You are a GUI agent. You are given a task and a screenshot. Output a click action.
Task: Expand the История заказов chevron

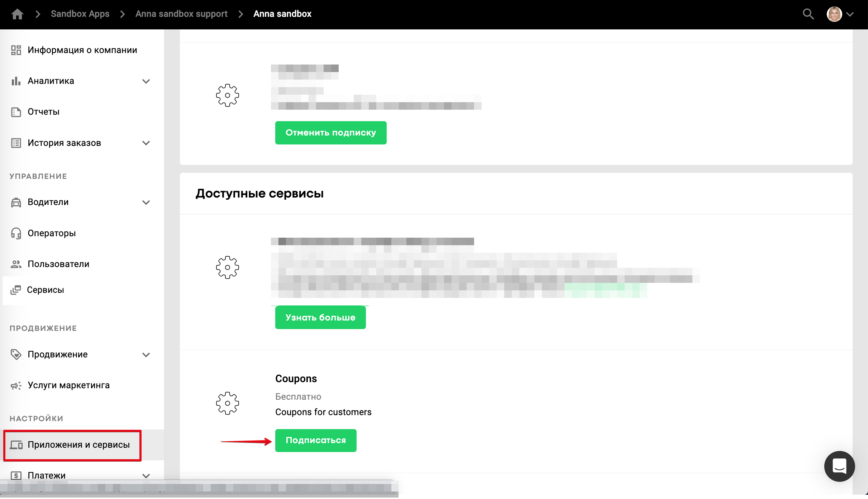click(146, 143)
